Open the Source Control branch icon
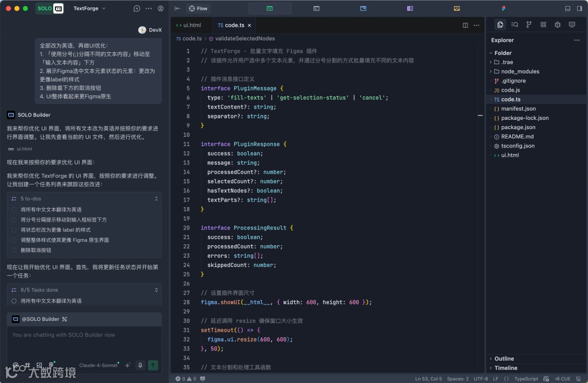588x383 pixels. coord(529,25)
